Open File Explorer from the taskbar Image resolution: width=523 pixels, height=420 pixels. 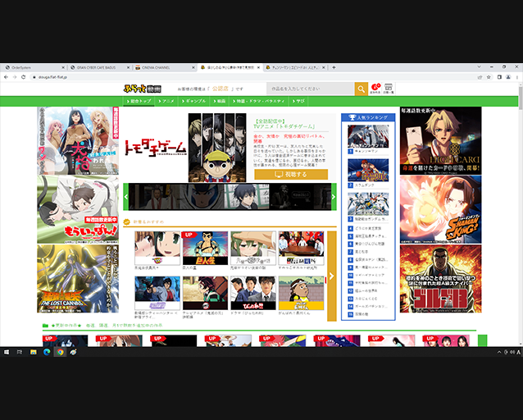[34, 352]
